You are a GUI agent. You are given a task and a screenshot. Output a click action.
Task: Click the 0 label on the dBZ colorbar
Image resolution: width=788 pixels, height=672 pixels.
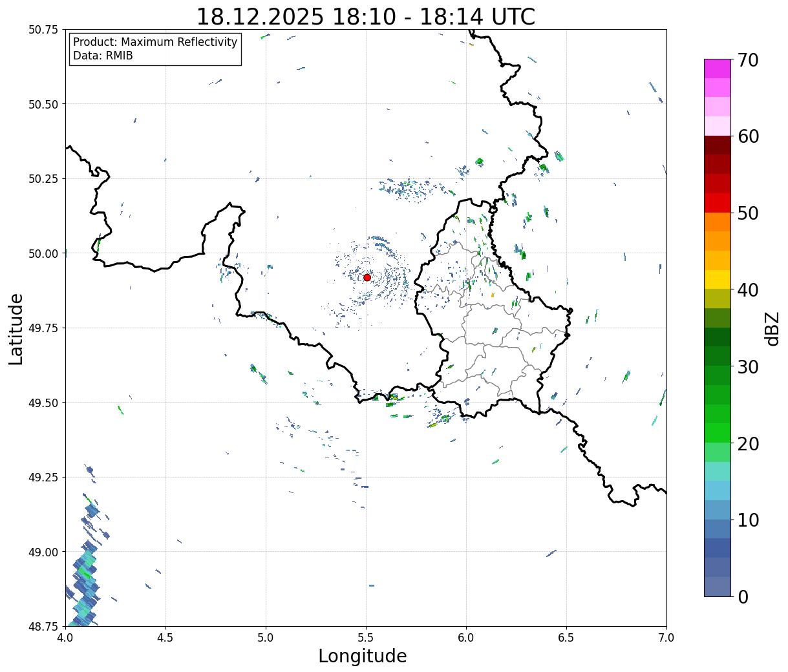tap(743, 597)
